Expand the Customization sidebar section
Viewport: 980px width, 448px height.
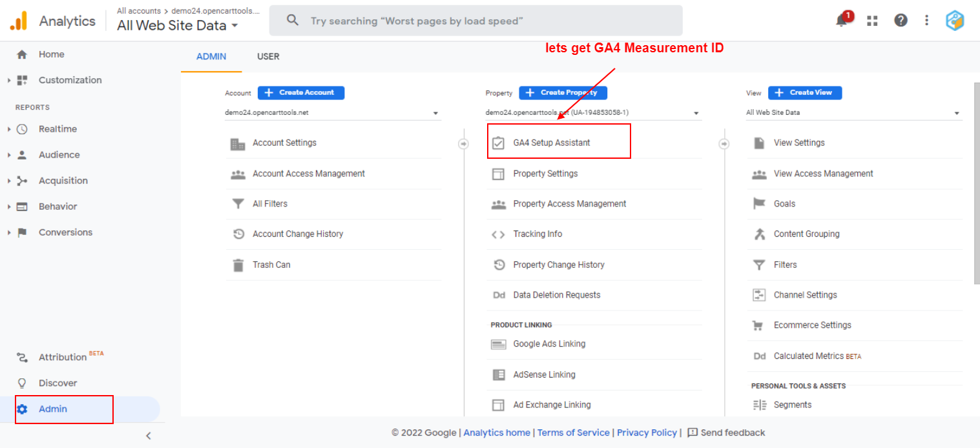coord(9,80)
